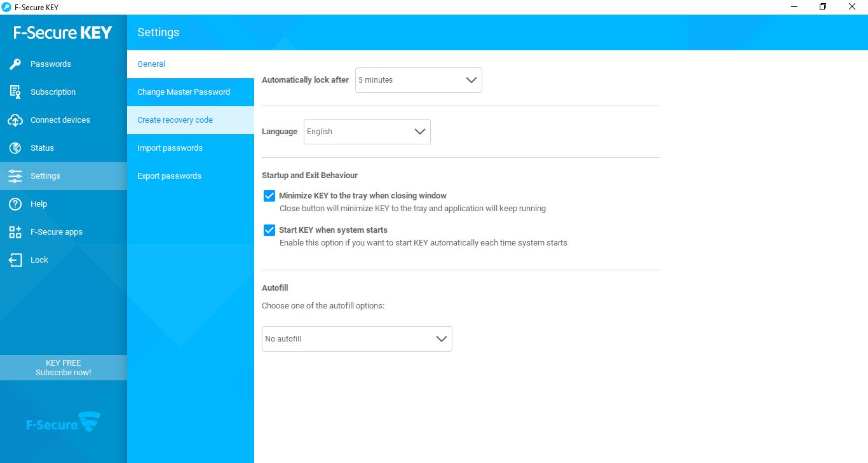Image resolution: width=868 pixels, height=463 pixels.
Task: View F-Secure apps
Action: point(64,231)
